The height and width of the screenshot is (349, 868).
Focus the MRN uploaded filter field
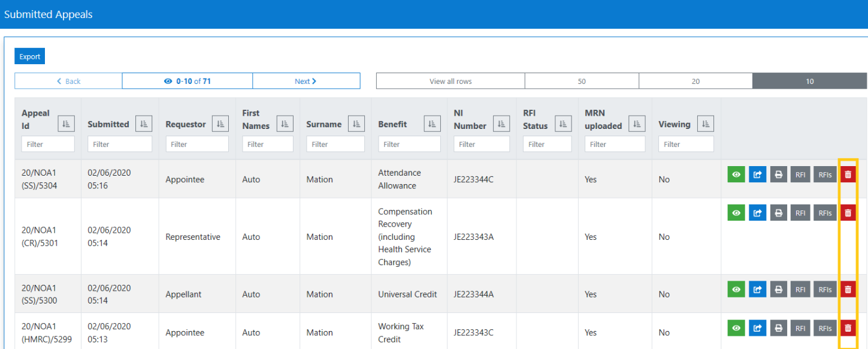[x=615, y=144]
